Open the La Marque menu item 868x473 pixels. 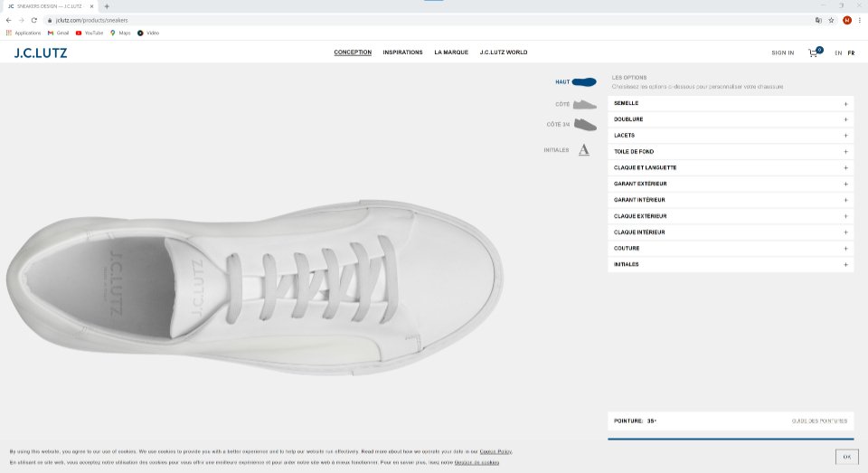(451, 52)
